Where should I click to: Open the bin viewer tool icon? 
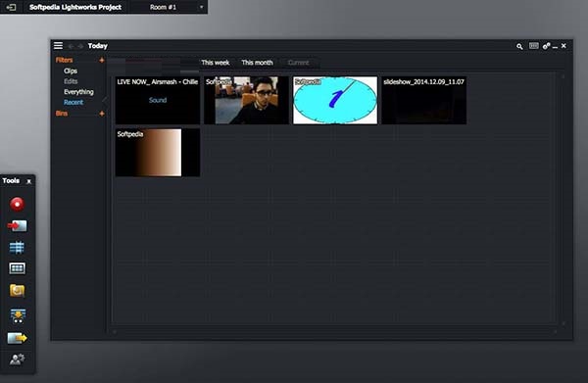point(17,268)
